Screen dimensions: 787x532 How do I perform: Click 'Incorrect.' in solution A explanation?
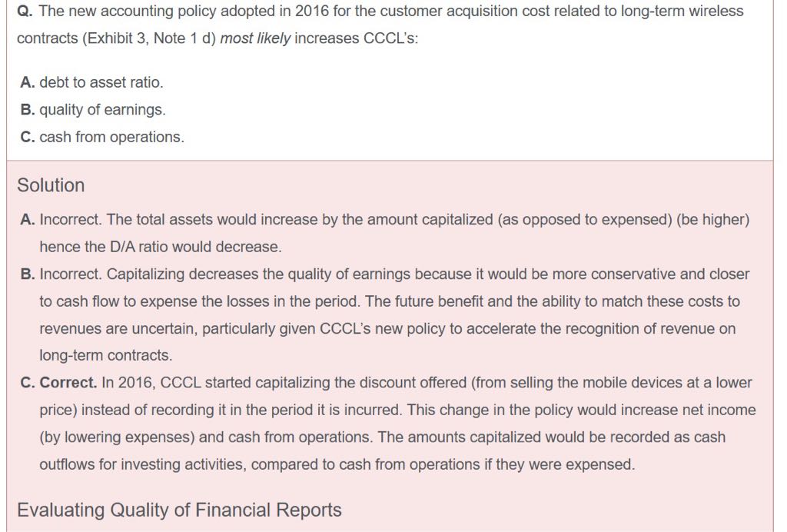[71, 220]
